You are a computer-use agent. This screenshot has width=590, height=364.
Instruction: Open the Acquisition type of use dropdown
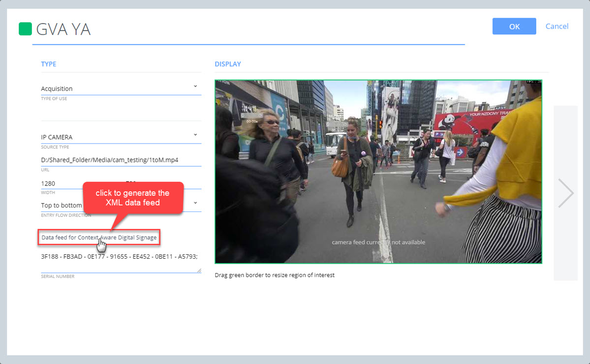point(121,89)
